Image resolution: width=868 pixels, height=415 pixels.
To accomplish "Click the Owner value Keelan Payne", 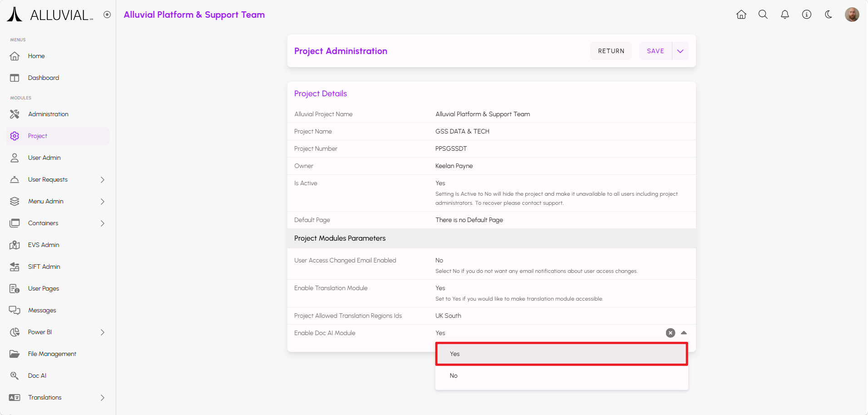I will pyautogui.click(x=454, y=166).
